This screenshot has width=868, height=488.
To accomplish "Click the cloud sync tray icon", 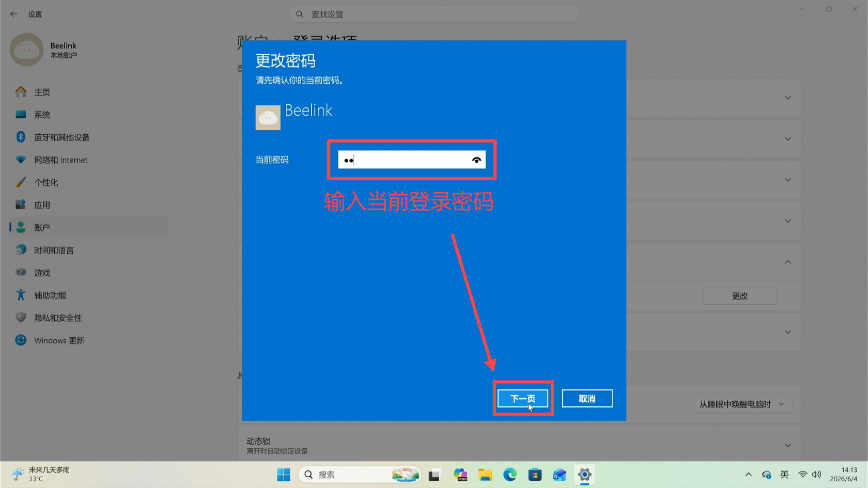I will 766,475.
